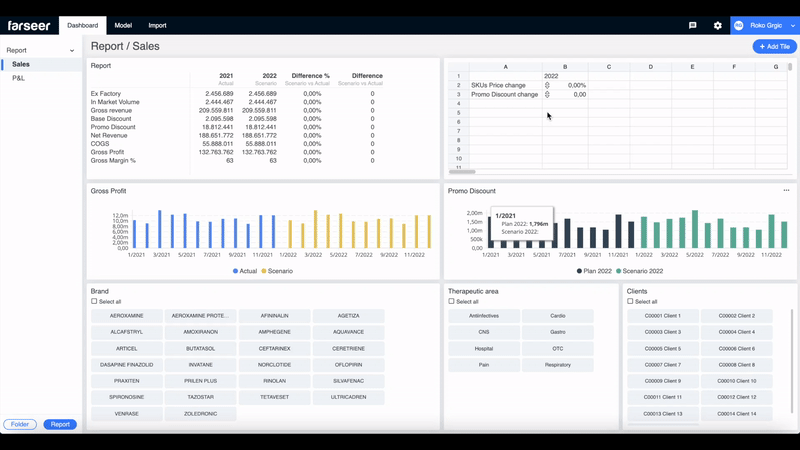Viewport: 800px width, 450px height.
Task: Open Promo Discount tile three-dot menu
Action: [786, 190]
